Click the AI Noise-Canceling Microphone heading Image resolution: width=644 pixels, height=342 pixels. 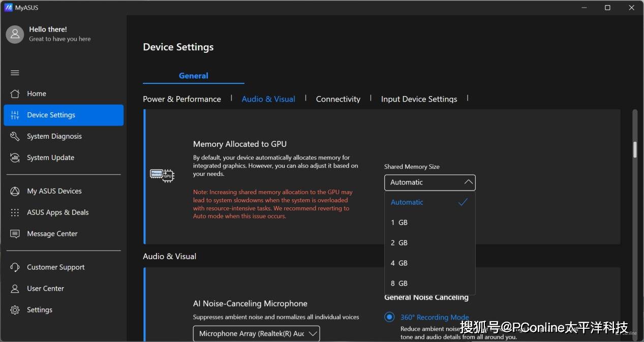pyautogui.click(x=250, y=303)
